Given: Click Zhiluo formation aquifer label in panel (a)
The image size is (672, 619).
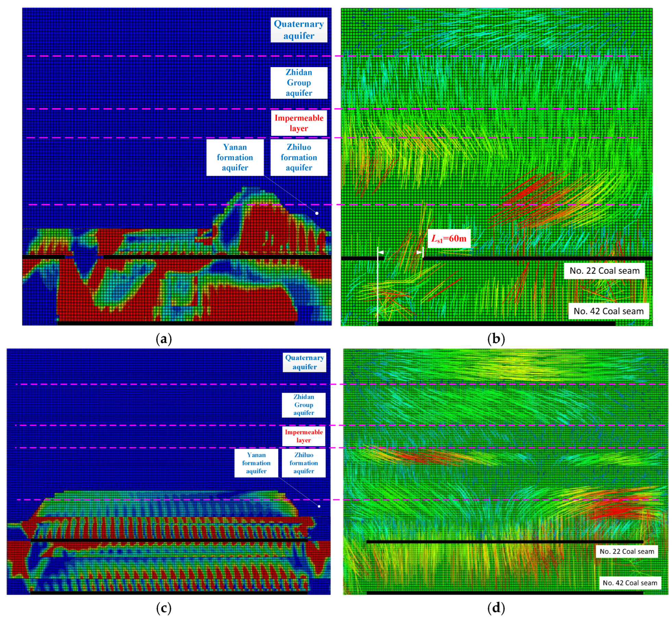Looking at the screenshot, I should (x=298, y=157).
